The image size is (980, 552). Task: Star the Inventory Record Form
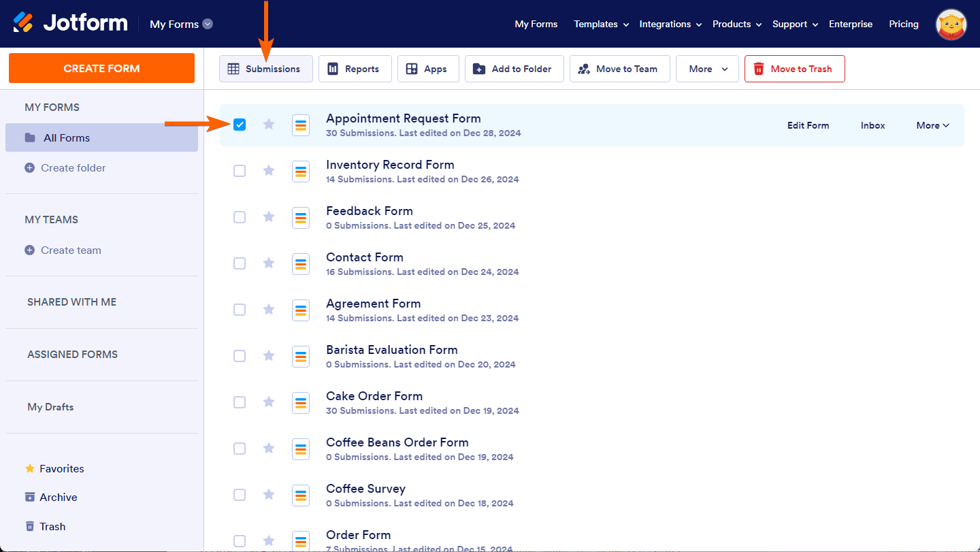(x=269, y=171)
